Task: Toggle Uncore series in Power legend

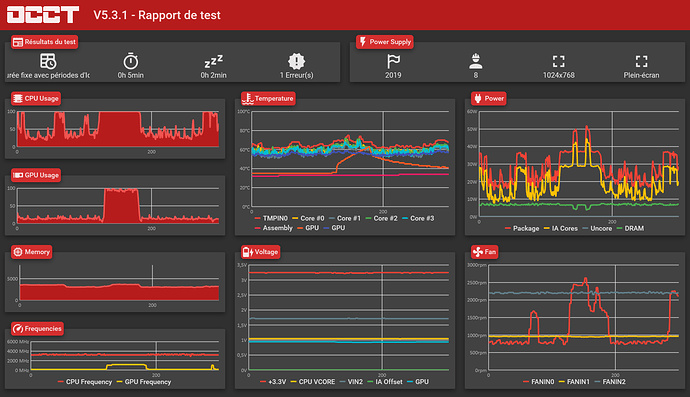Action: (597, 228)
